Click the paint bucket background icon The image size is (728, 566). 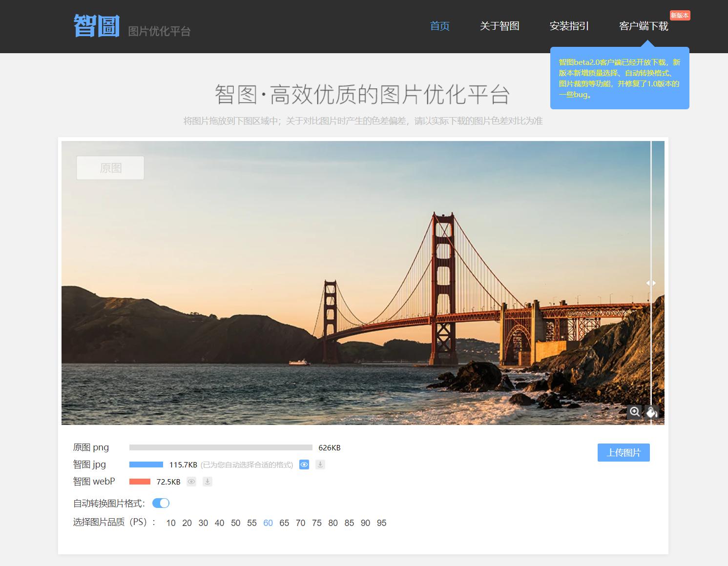click(652, 412)
